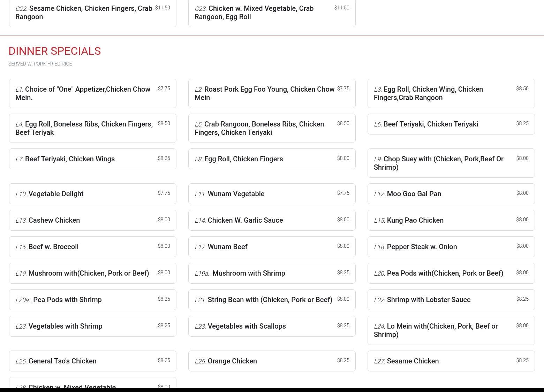
Task: Pick L8 Egg Roll, Chicken Fingers
Action: click(272, 159)
